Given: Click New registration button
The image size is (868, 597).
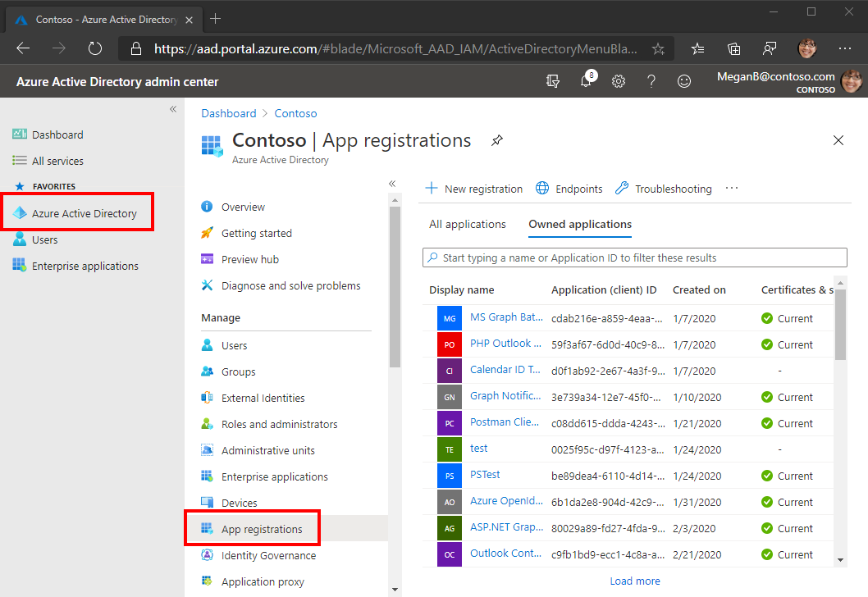Looking at the screenshot, I should 473,189.
